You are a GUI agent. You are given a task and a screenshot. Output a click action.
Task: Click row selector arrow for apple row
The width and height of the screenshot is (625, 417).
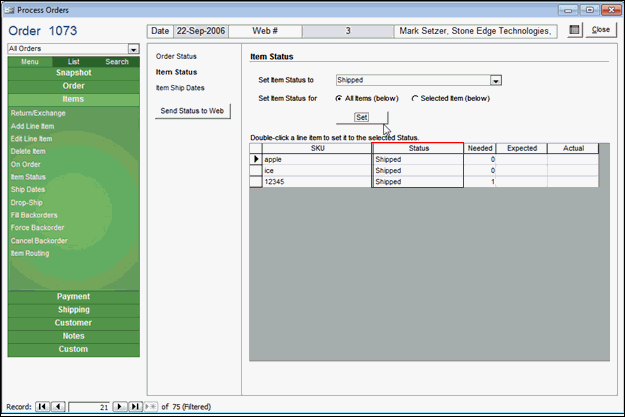tap(255, 159)
